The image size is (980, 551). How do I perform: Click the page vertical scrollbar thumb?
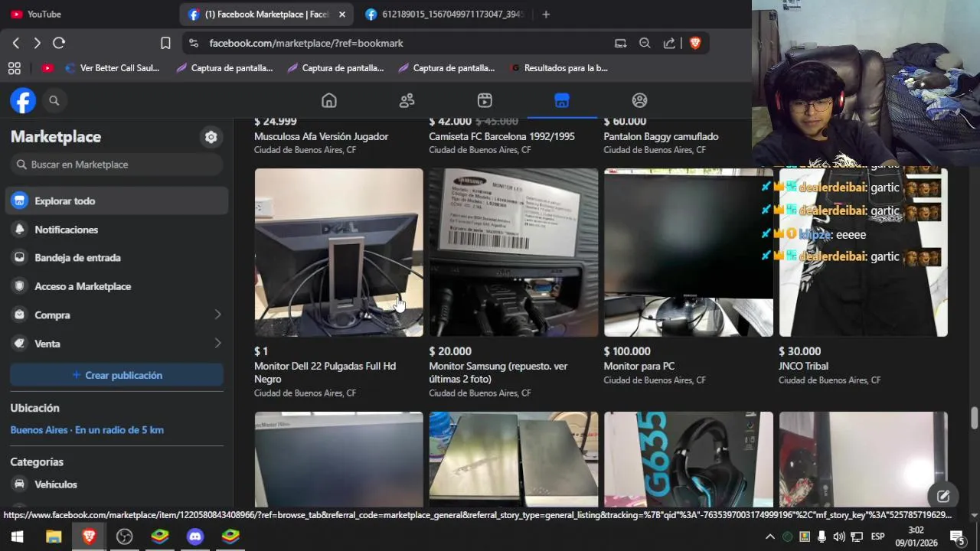(974, 419)
